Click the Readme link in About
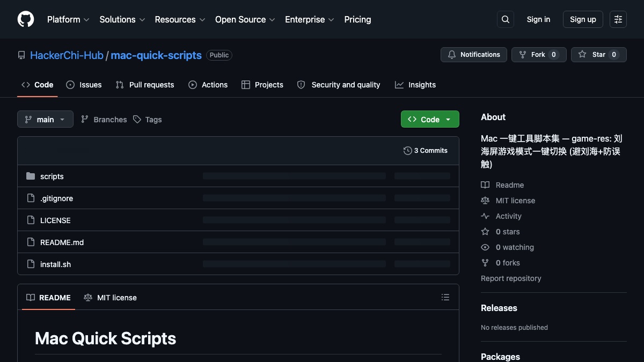The image size is (644, 362). [502, 185]
